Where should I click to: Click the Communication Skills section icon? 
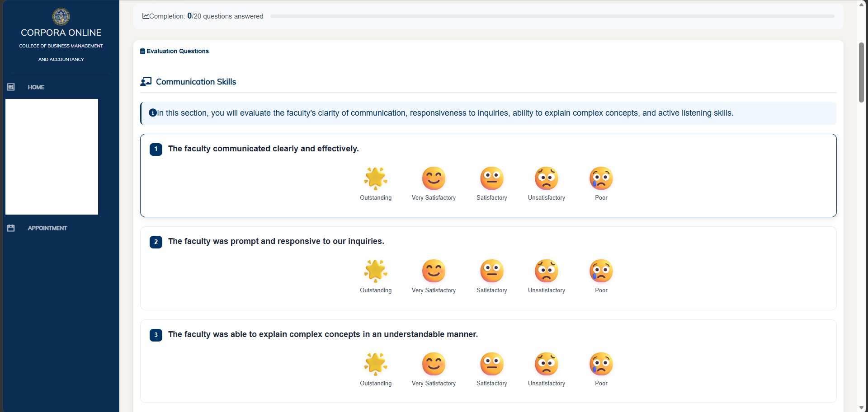pos(146,82)
